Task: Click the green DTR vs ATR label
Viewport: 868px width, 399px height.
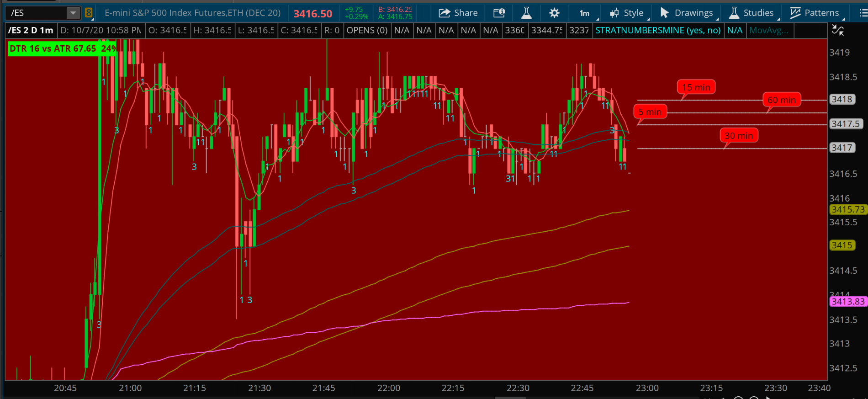Action: (62, 48)
